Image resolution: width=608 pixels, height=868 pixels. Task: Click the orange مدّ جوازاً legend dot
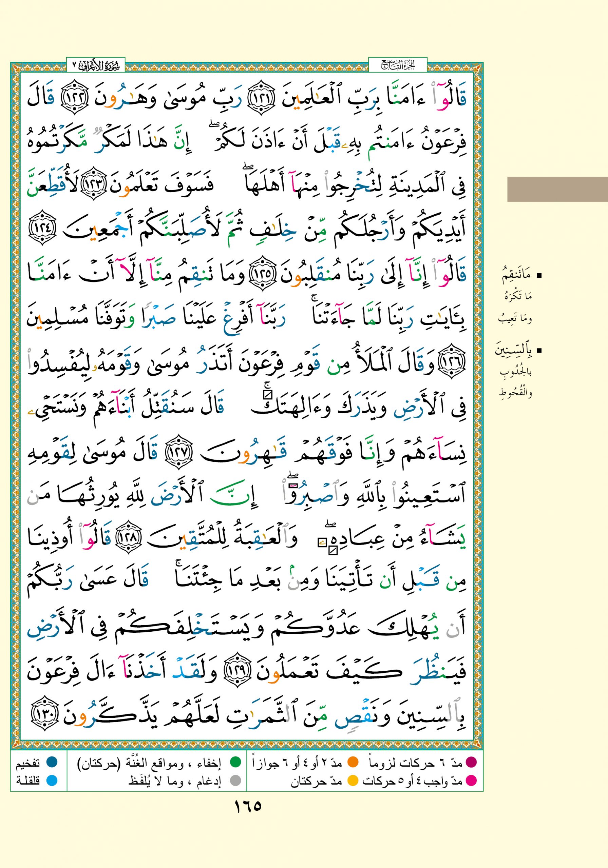pyautogui.click(x=353, y=763)
